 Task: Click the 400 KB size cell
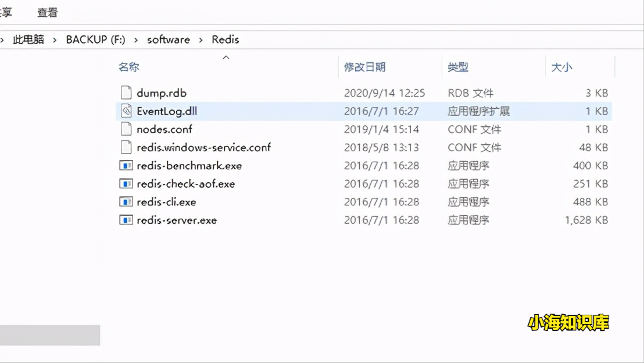(x=591, y=166)
